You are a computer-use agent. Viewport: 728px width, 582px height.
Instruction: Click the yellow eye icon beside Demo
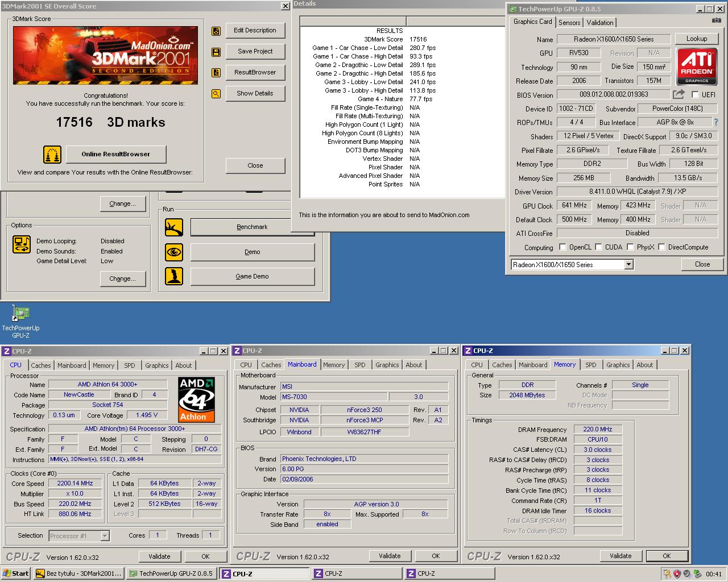[174, 252]
